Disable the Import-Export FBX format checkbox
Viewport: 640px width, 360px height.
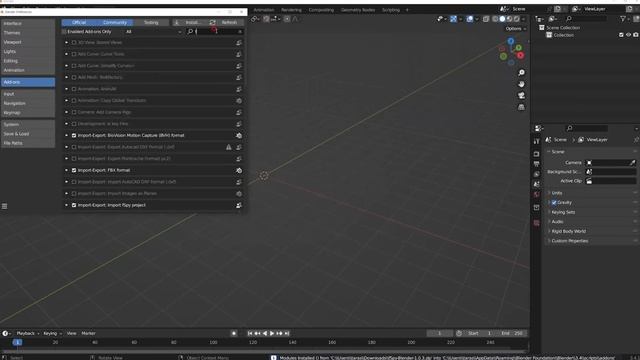[x=74, y=170]
